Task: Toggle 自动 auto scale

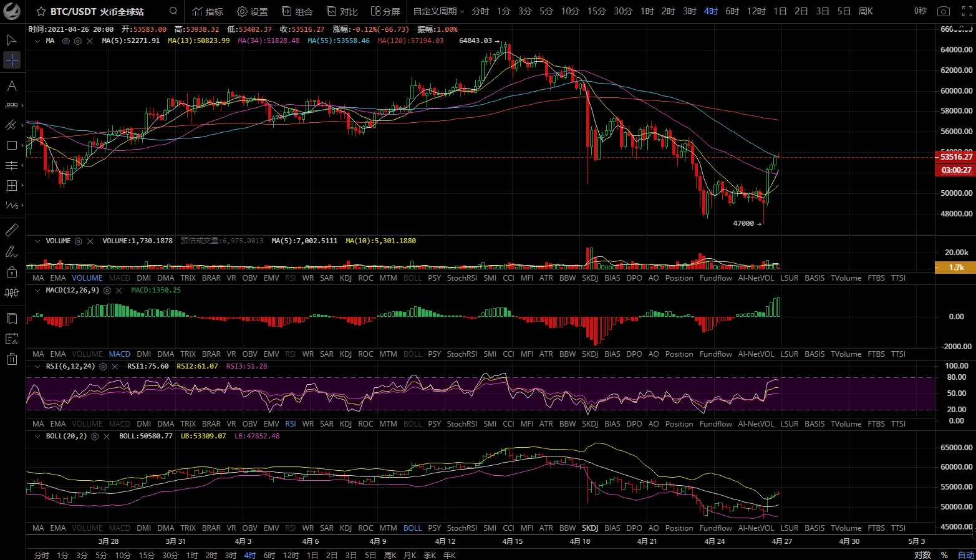Action: click(x=966, y=555)
